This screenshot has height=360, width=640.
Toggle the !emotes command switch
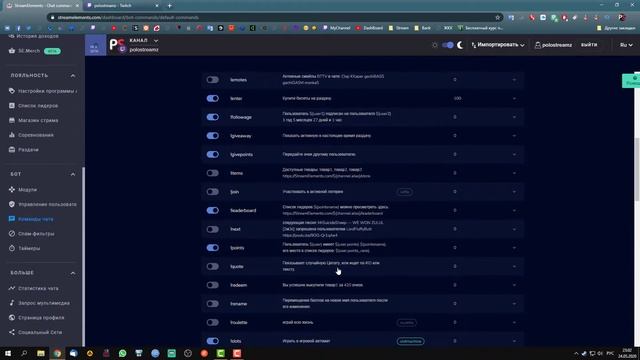[x=213, y=80]
